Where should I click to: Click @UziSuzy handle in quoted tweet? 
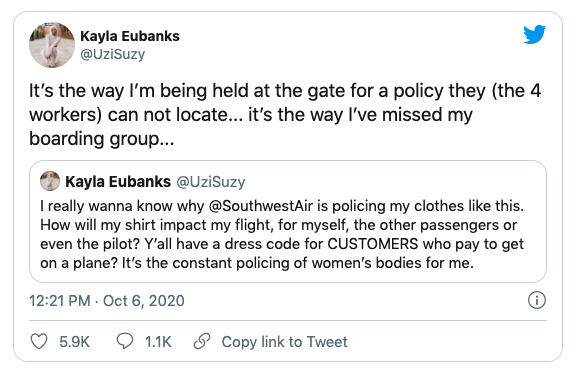pyautogui.click(x=210, y=182)
